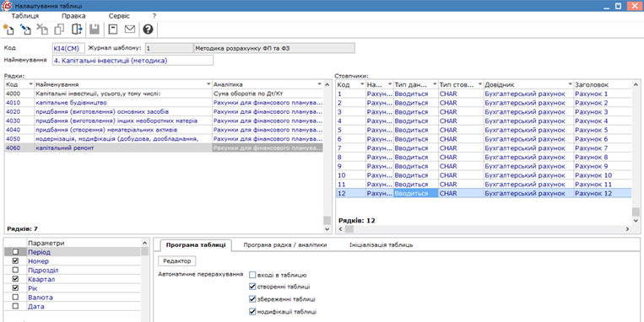Open the Правка menu

(73, 16)
